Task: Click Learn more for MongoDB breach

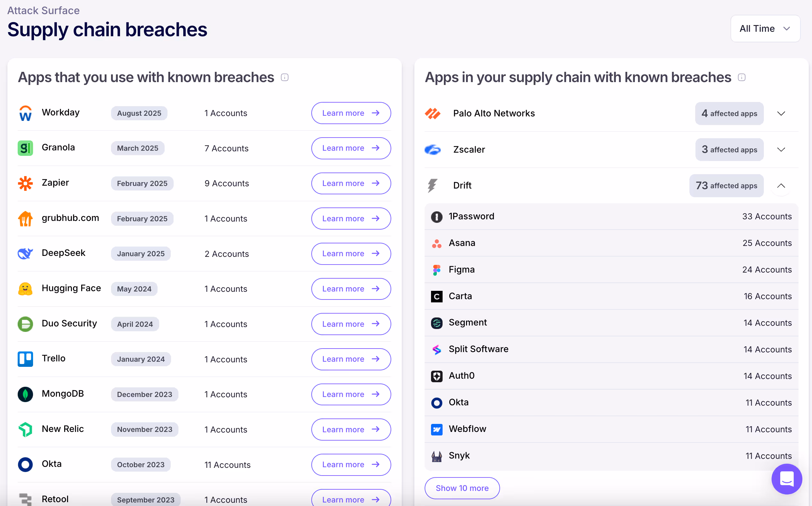Action: (351, 394)
